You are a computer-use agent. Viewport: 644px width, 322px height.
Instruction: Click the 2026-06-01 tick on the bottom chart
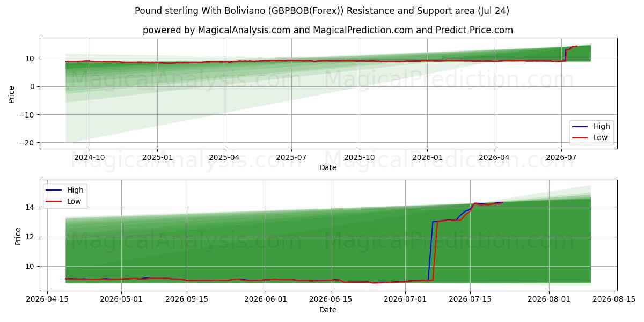coord(266,300)
